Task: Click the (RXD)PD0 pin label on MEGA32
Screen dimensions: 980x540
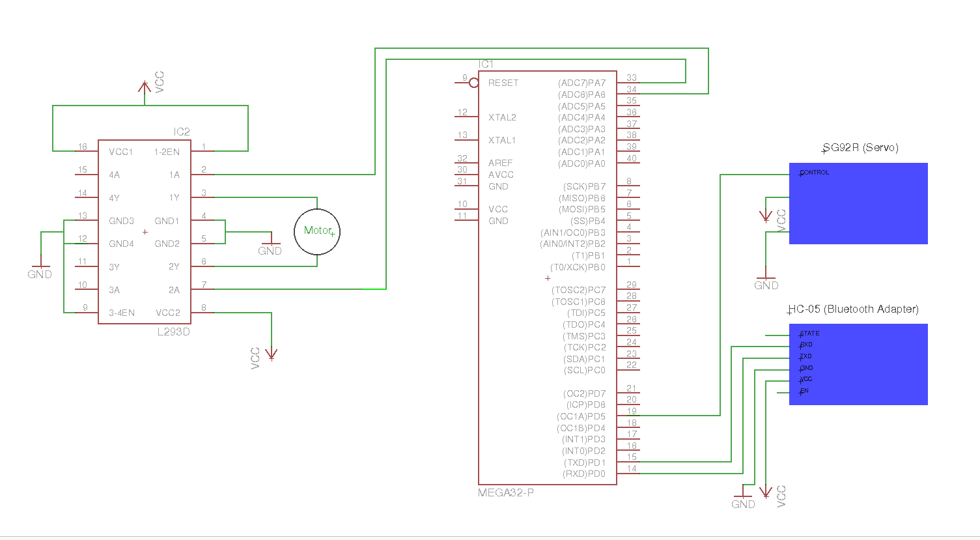Action: point(584,474)
